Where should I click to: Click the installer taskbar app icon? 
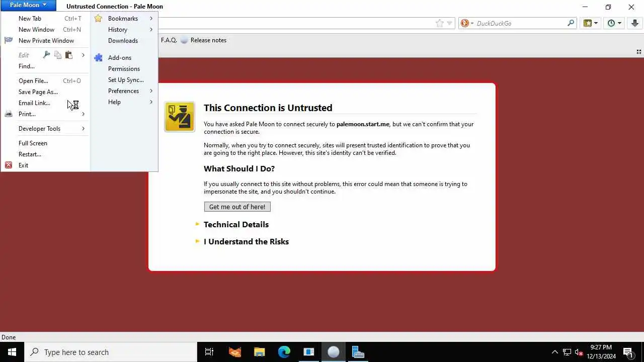point(358,352)
